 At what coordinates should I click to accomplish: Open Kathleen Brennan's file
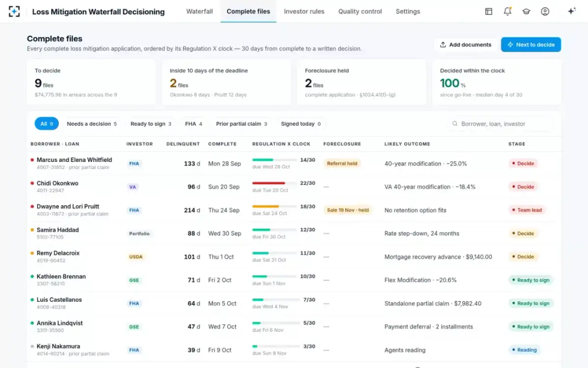click(x=61, y=277)
